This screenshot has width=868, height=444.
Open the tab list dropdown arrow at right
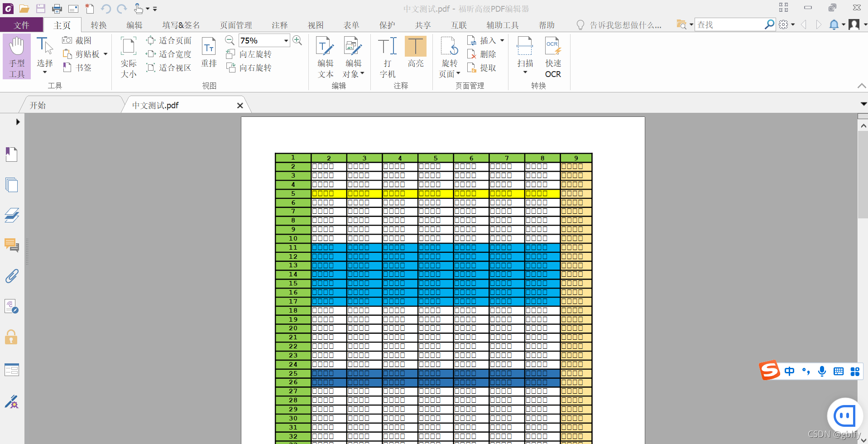point(863,104)
